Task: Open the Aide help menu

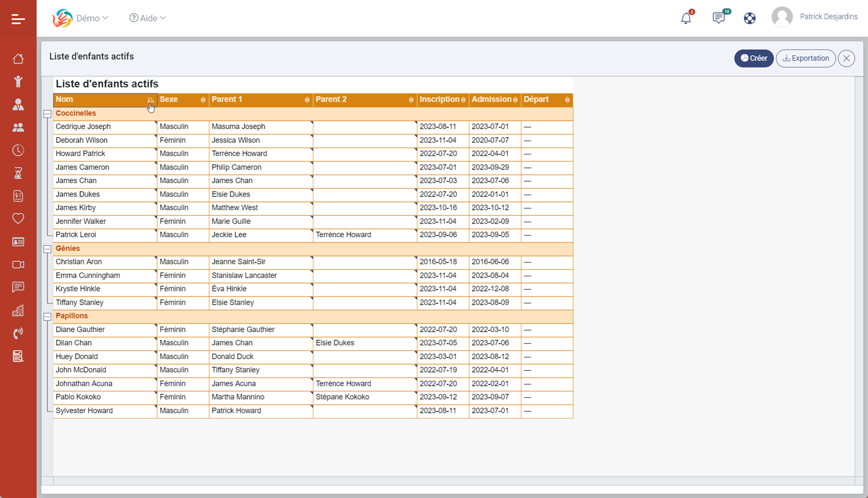Action: (x=148, y=18)
